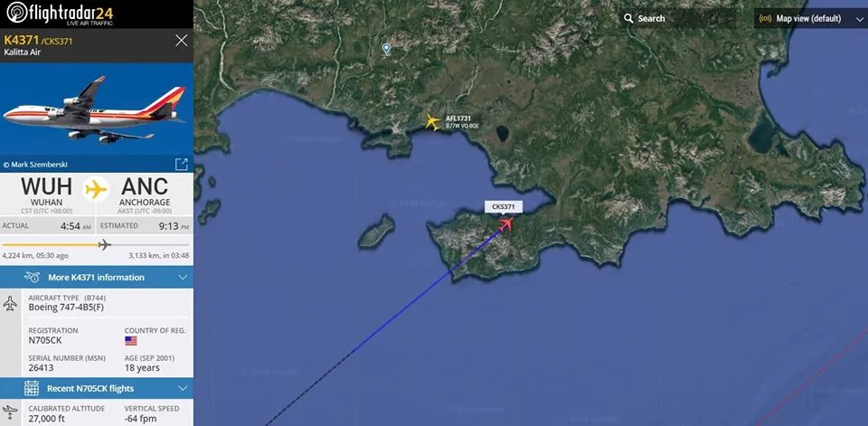Click the Flightradar24 radar logo
The image size is (868, 426).
(16, 12)
